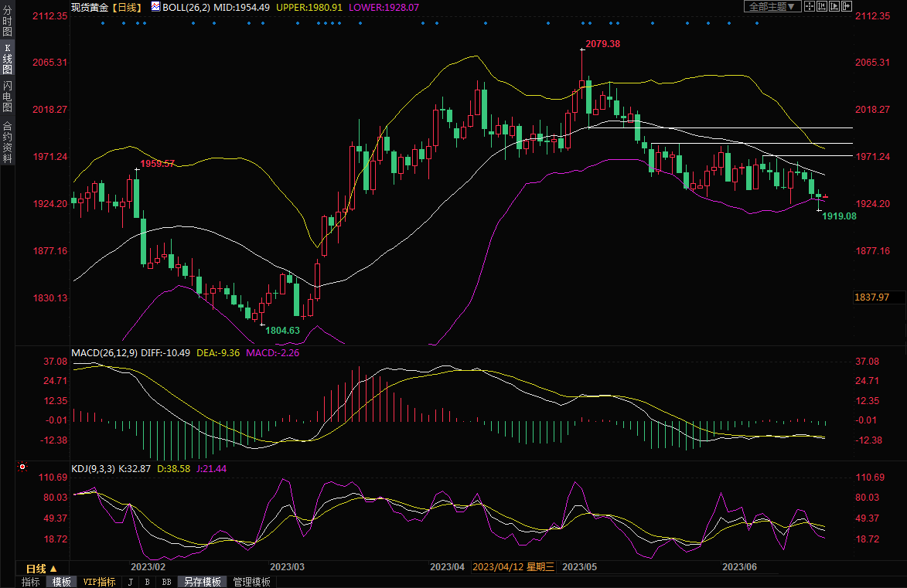Click the 另存模板 button

pyautogui.click(x=203, y=582)
